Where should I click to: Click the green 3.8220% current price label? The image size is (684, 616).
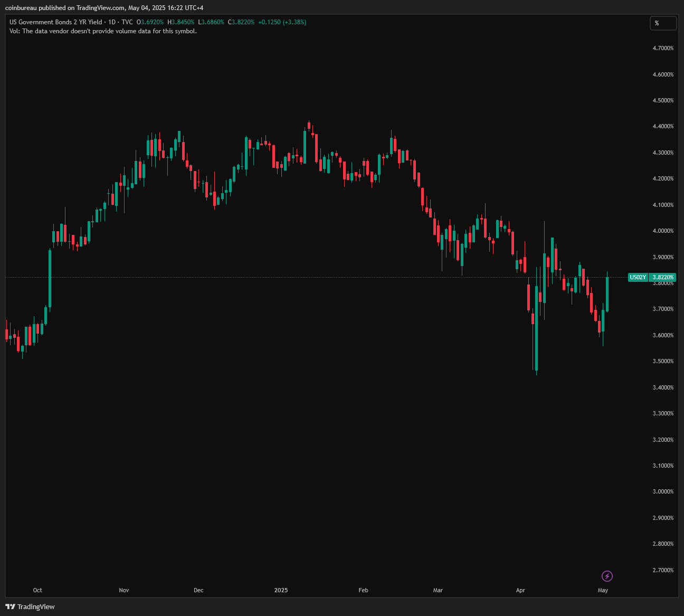[662, 277]
